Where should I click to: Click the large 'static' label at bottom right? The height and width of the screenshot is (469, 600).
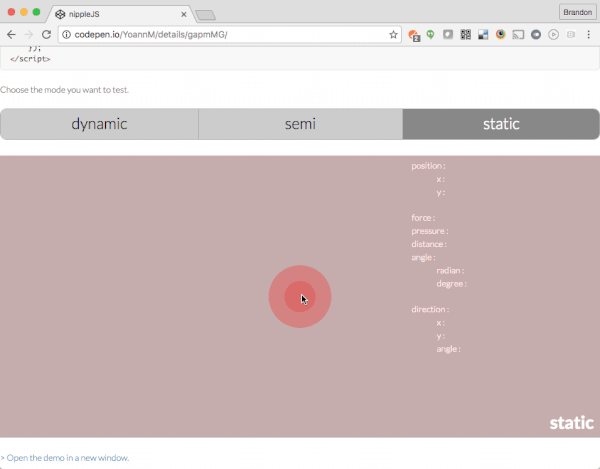click(x=572, y=423)
